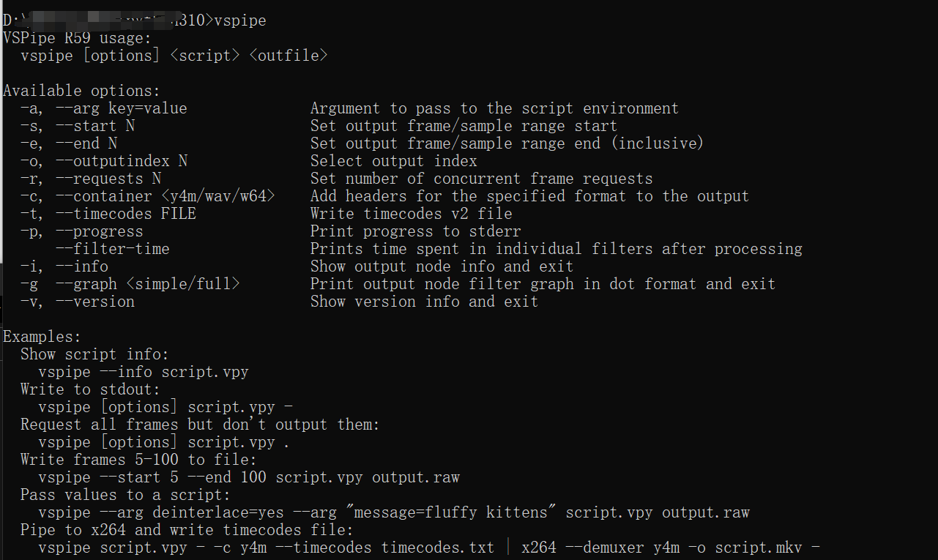The image size is (938, 560).
Task: Click the typed vspipe command at the prompt
Action: (240, 20)
